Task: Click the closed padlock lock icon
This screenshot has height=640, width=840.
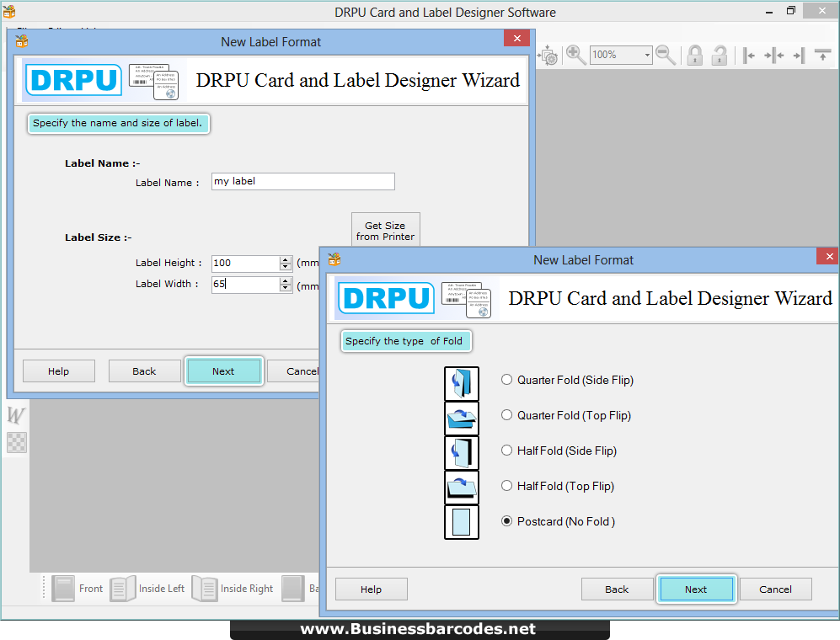Action: tap(695, 55)
